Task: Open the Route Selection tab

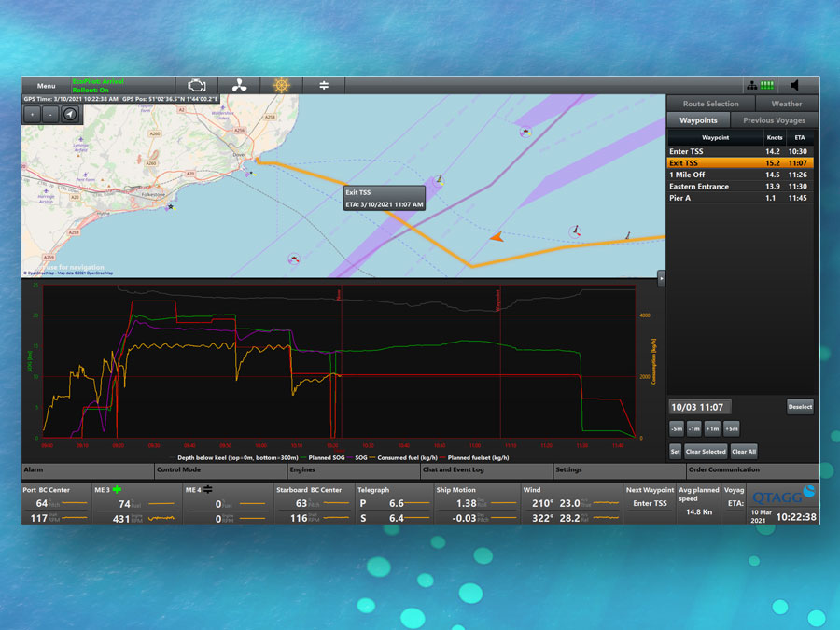Action: (x=710, y=104)
